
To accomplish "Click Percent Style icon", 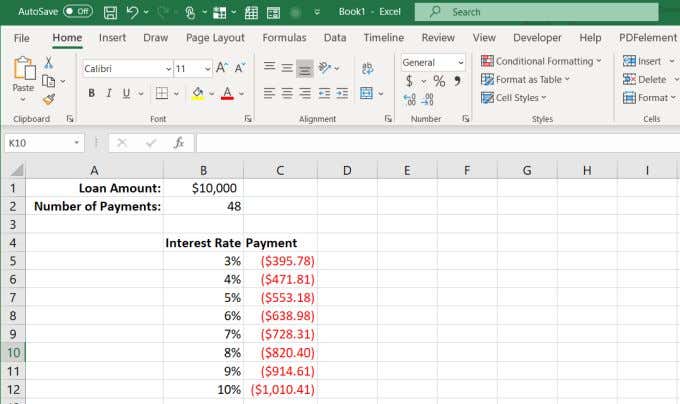I will [439, 81].
